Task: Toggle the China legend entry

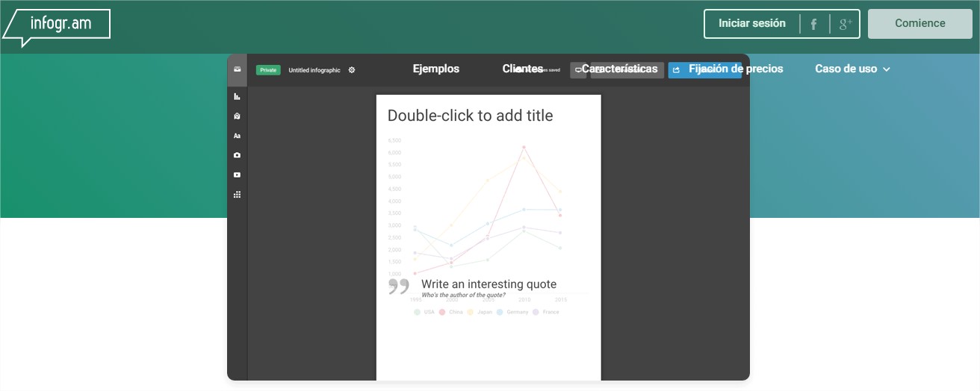Action: pos(451,312)
